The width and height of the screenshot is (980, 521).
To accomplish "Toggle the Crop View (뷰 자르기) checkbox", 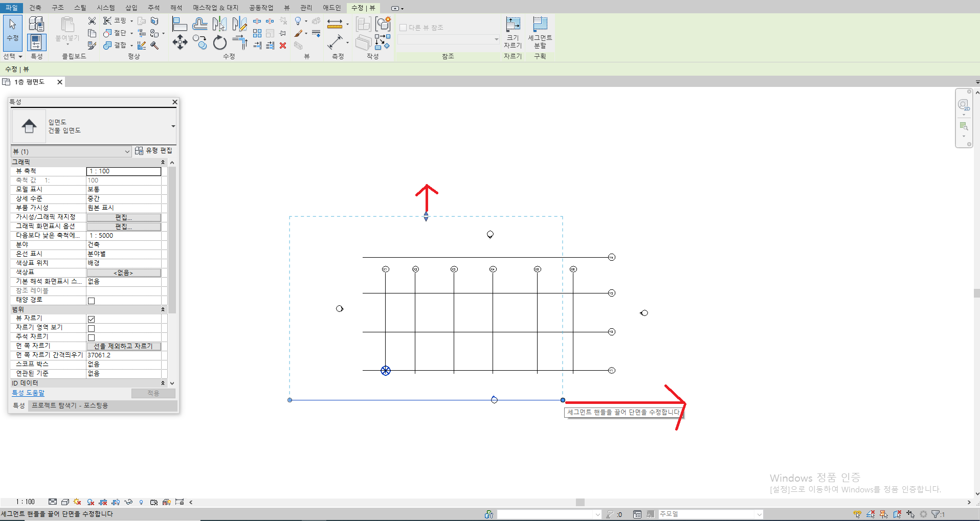I will (x=91, y=319).
